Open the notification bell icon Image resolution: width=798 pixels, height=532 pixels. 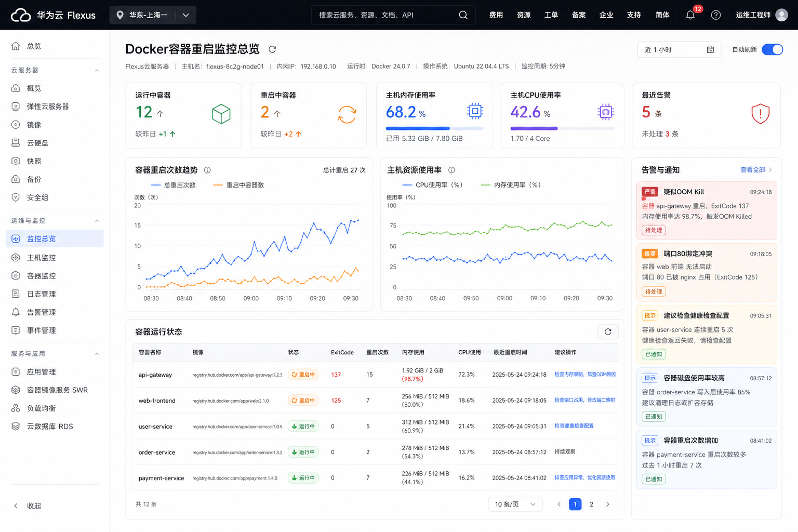[690, 15]
